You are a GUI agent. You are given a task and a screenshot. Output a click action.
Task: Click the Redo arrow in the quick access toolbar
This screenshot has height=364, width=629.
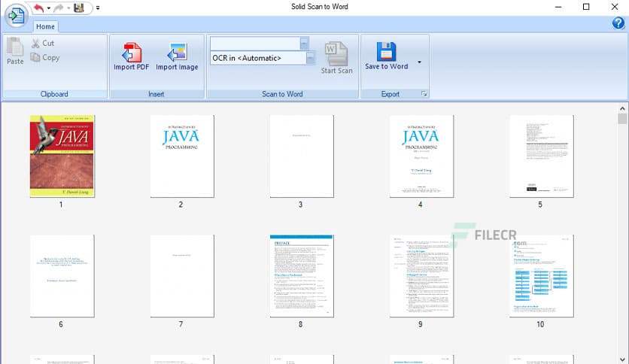[59, 8]
